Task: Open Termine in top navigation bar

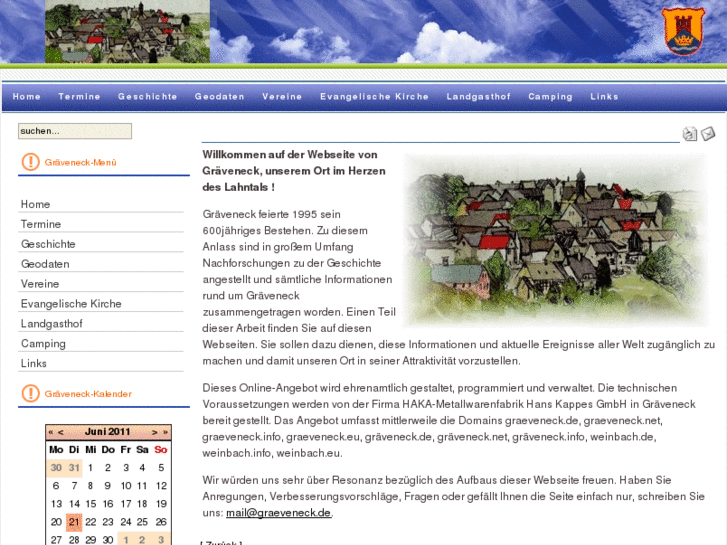Action: 79,96
